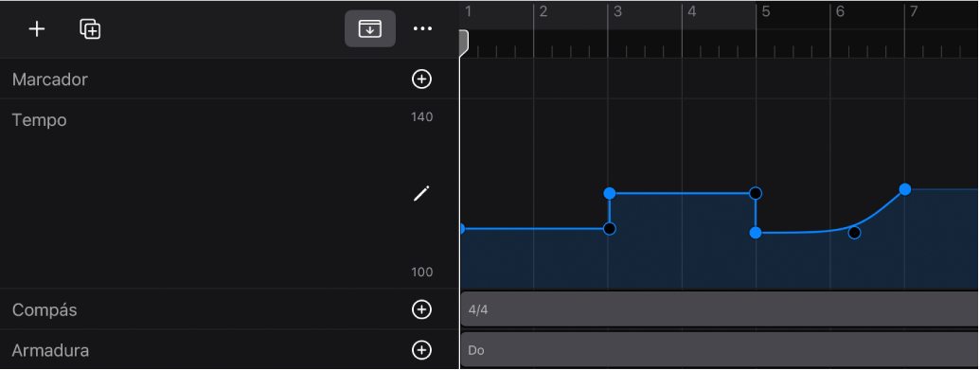Screen dimensions: 980x370
Task: Click the playhead handle at bar 1
Action: (x=464, y=44)
